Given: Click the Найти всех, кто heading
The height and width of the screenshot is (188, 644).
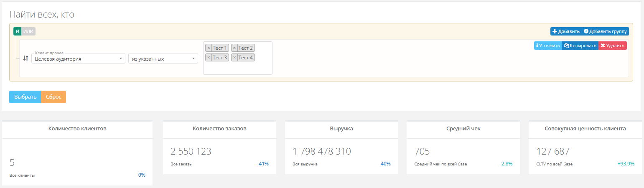Looking at the screenshot, I should (x=42, y=15).
